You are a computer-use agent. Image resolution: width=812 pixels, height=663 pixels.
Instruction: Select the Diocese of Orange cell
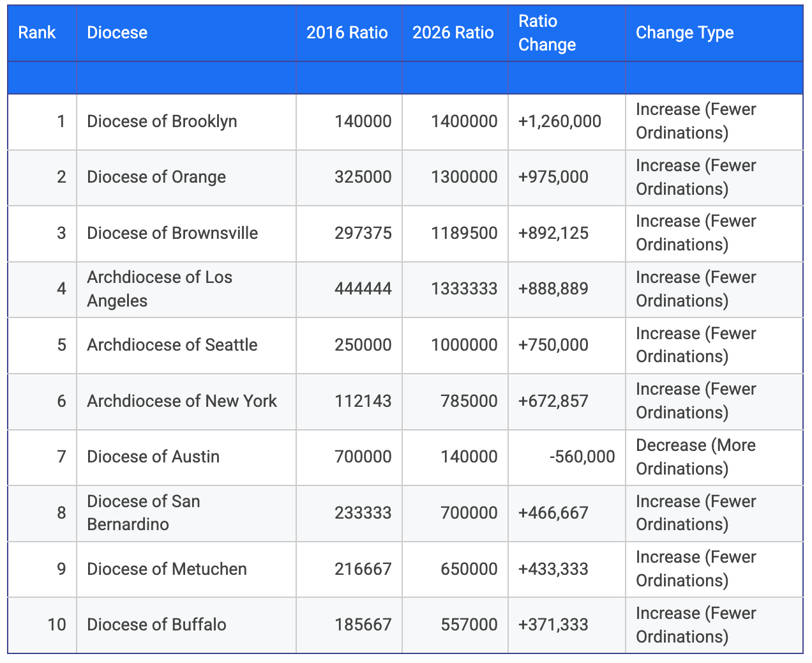click(x=186, y=178)
